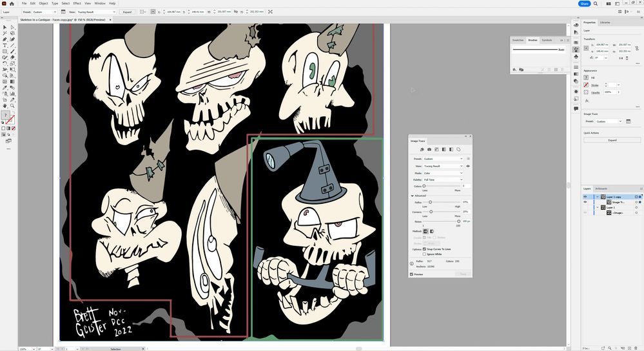Click the Share button
This screenshot has width=644, height=351.
click(585, 3)
